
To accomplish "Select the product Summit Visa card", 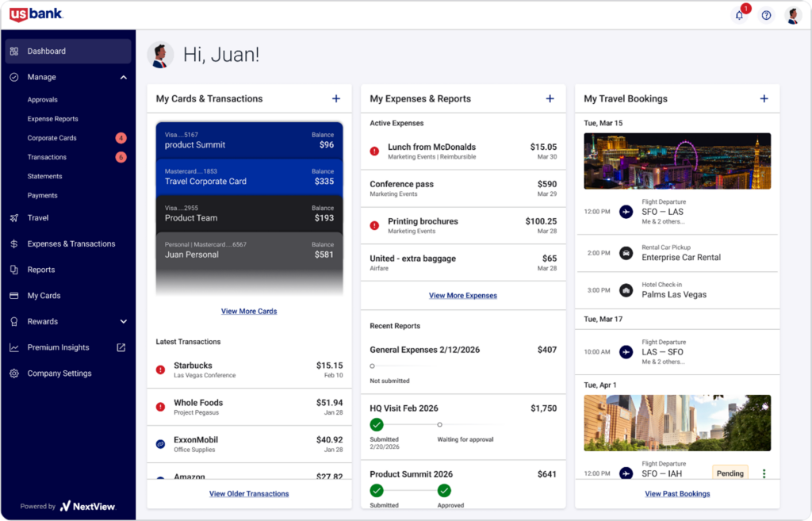I will pyautogui.click(x=249, y=140).
